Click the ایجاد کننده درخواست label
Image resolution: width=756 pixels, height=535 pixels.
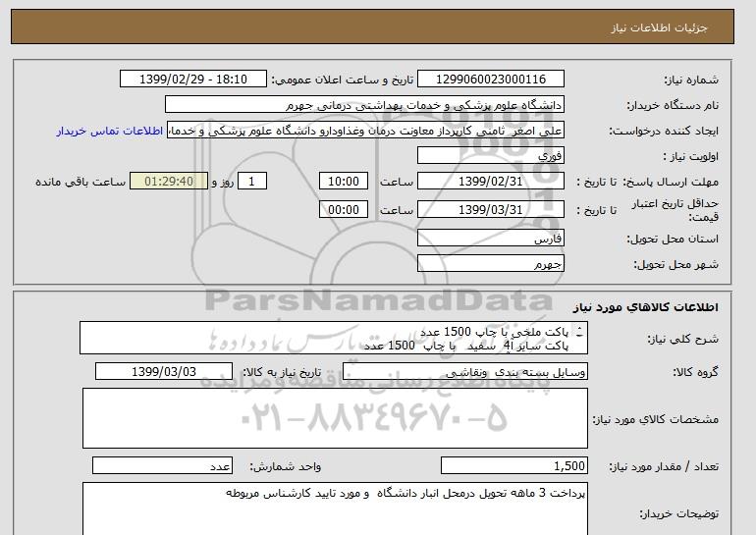tap(664, 132)
